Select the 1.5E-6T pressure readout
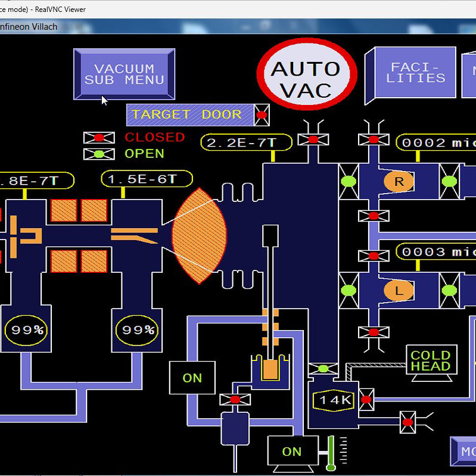 click(x=147, y=179)
